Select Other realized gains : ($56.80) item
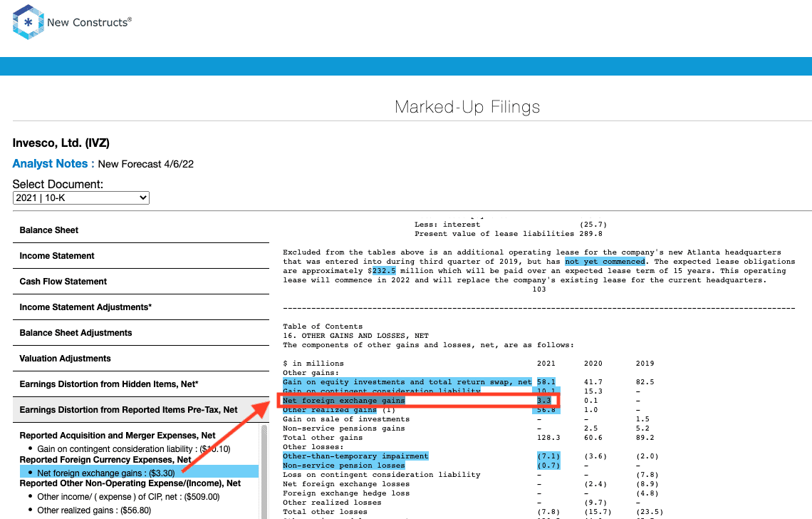812x519 pixels. (x=94, y=510)
